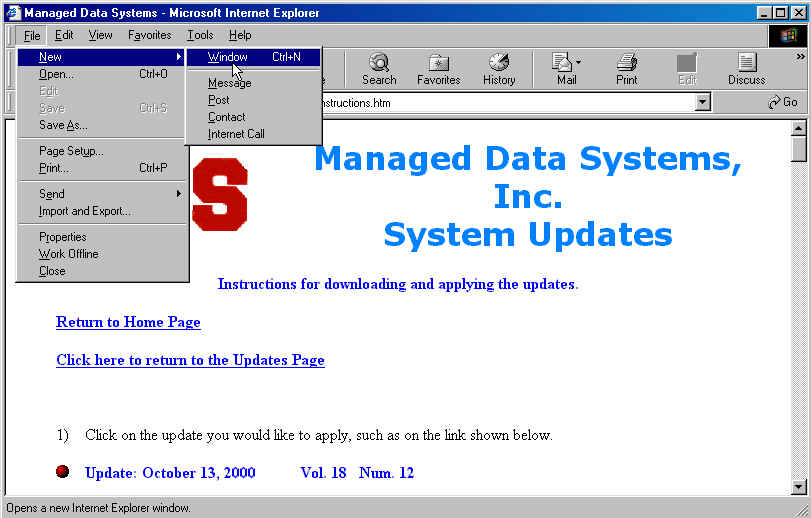
Task: Open the View menu
Action: click(100, 35)
